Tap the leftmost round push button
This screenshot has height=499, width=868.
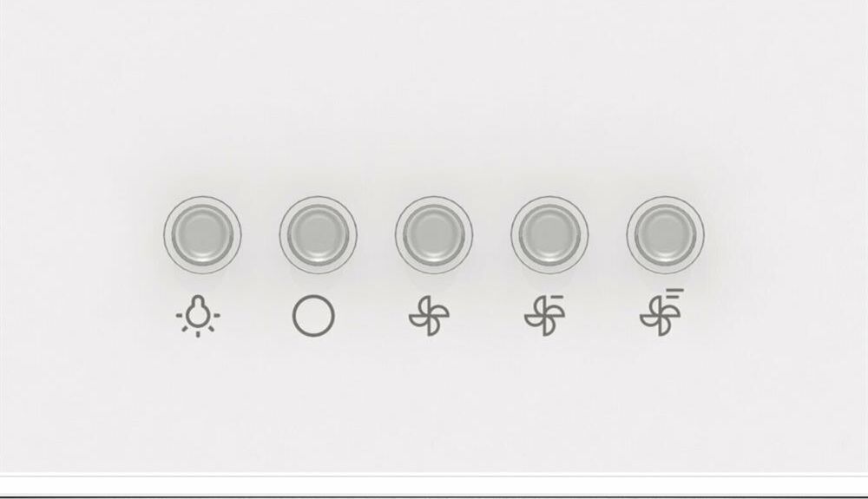[x=202, y=235]
